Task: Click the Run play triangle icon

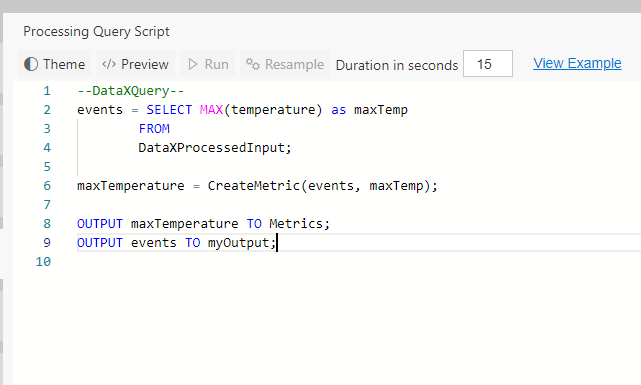Action: pos(193,64)
